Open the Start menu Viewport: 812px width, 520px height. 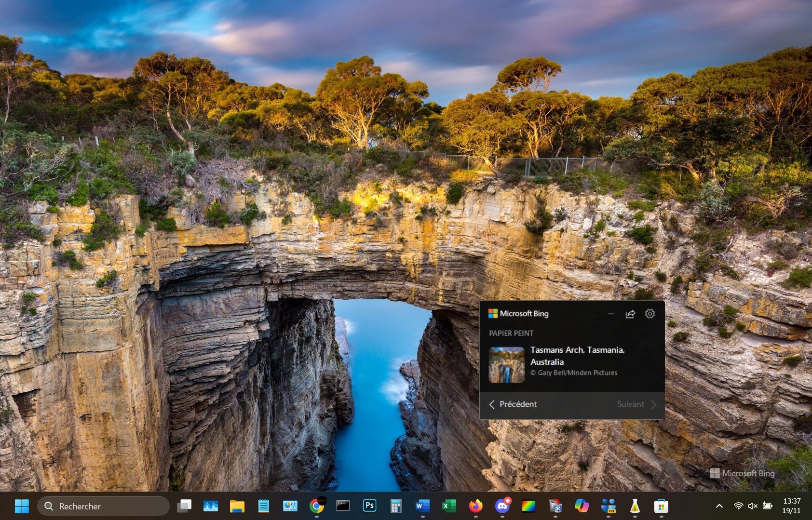(x=21, y=506)
